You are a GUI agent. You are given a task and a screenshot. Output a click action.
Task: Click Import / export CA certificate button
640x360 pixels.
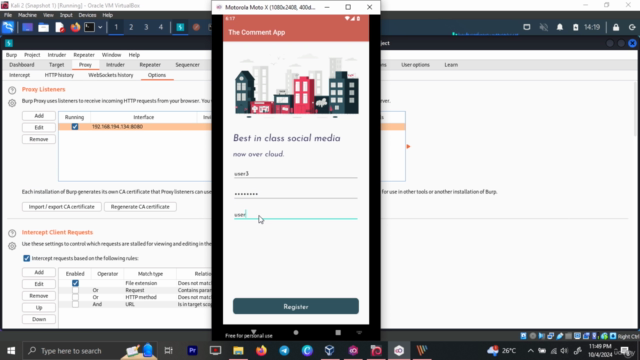(x=62, y=207)
